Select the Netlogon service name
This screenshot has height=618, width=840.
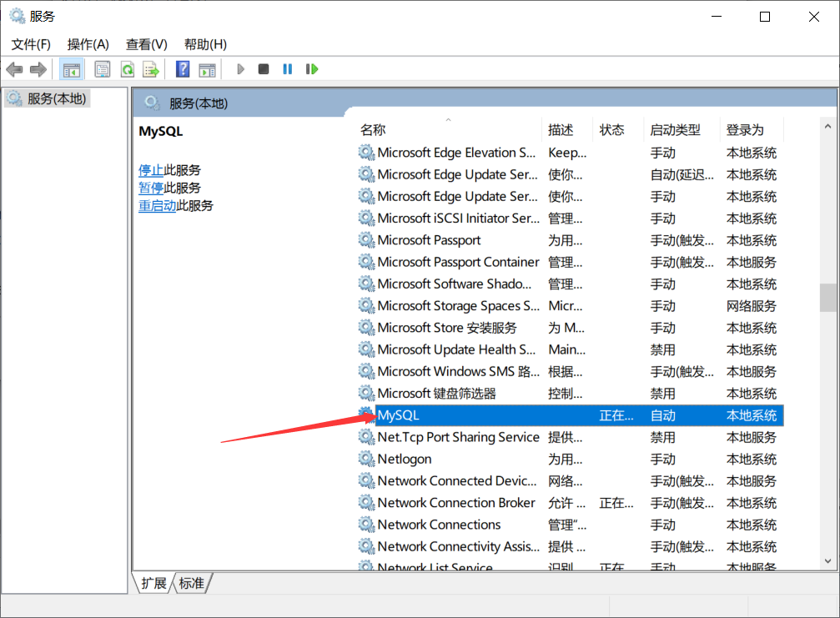(405, 459)
